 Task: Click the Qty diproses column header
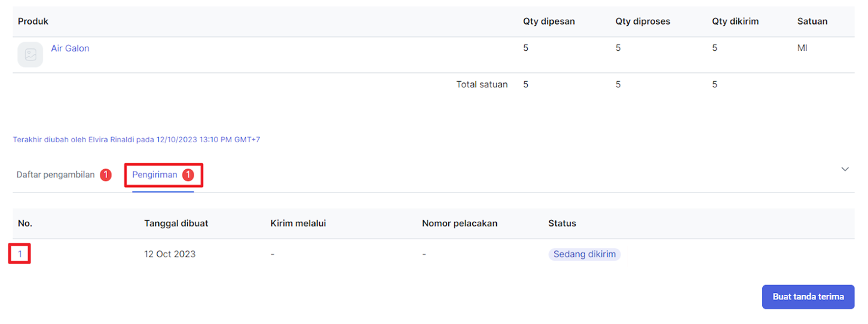(643, 22)
